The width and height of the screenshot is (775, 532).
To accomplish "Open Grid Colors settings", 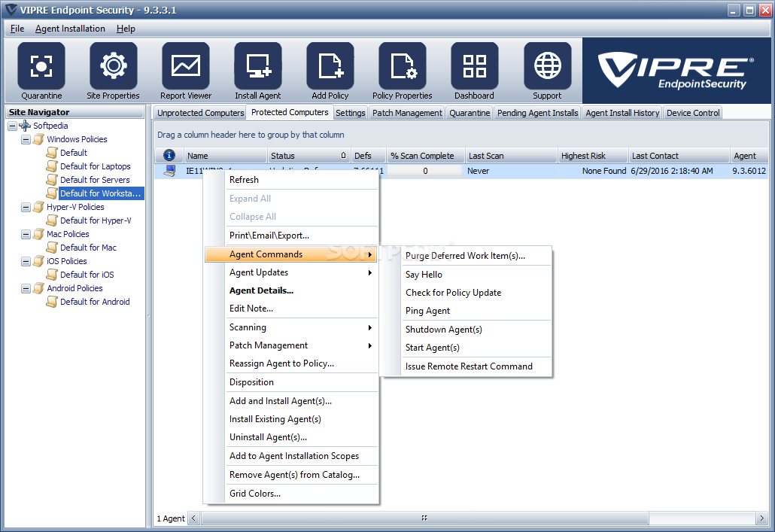I will tap(292, 494).
